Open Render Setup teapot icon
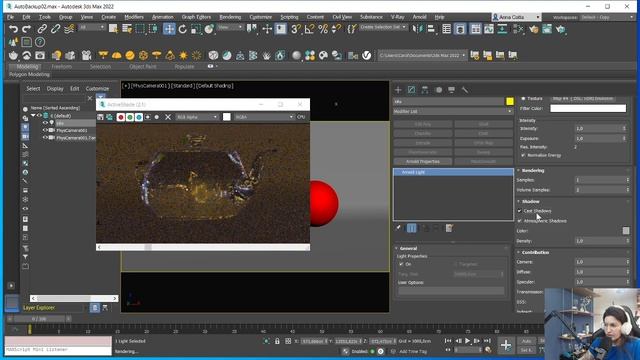 [x=533, y=29]
